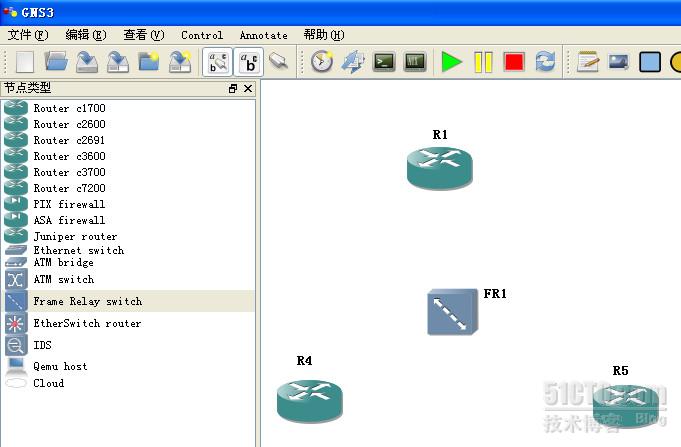Pause all devices with yellow button
681x447 pixels.
[483, 62]
